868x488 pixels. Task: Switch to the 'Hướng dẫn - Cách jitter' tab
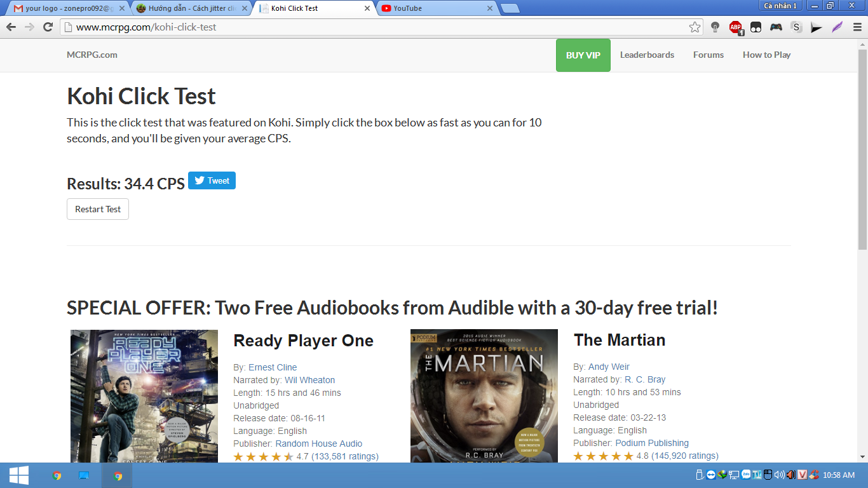coord(191,8)
